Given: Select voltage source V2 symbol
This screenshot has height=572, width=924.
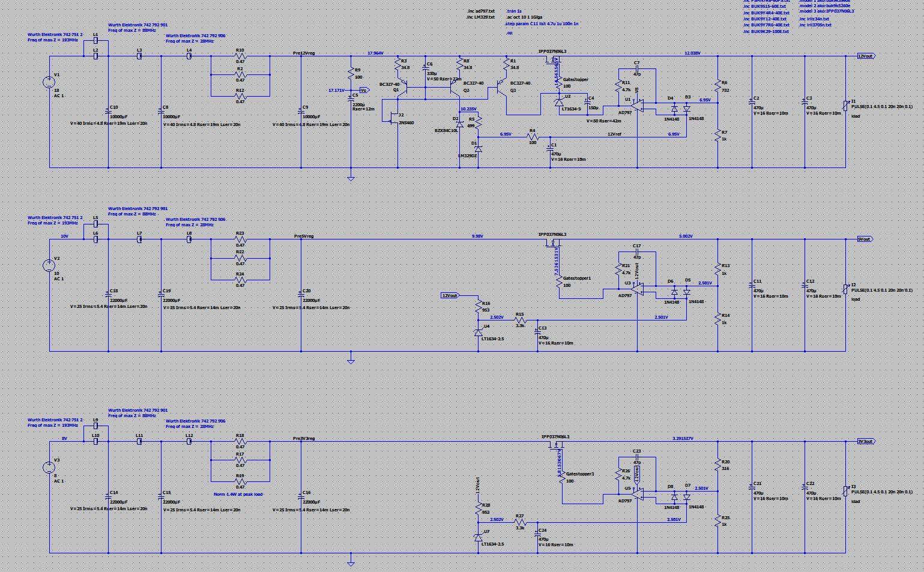Looking at the screenshot, I should (49, 265).
